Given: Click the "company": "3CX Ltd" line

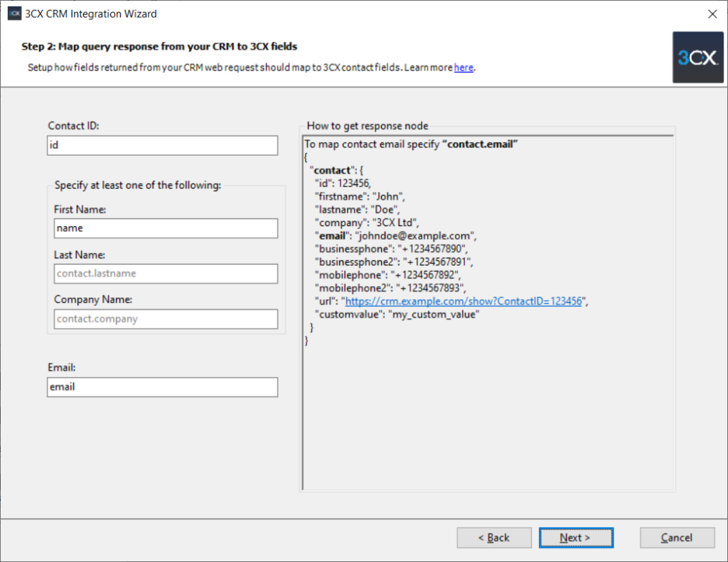Looking at the screenshot, I should coord(367,223).
